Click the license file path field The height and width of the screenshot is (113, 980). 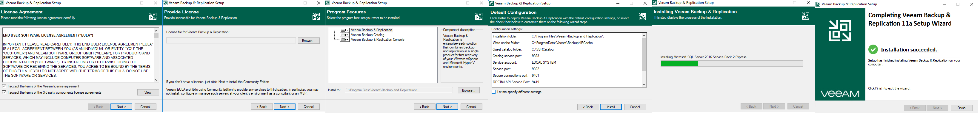click(x=231, y=40)
